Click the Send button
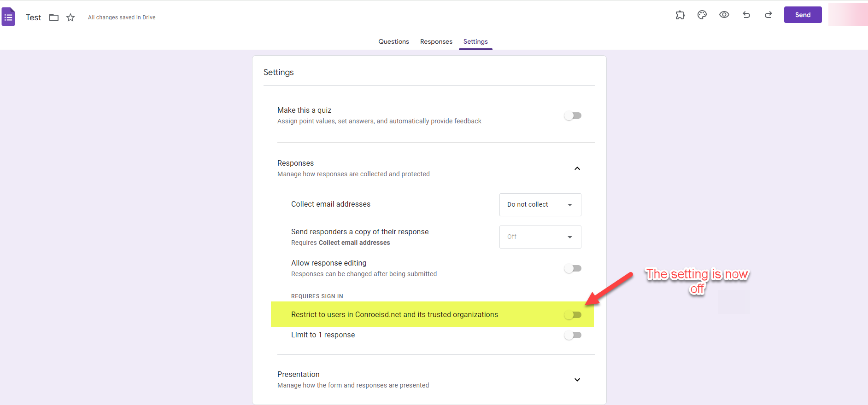 [x=803, y=15]
